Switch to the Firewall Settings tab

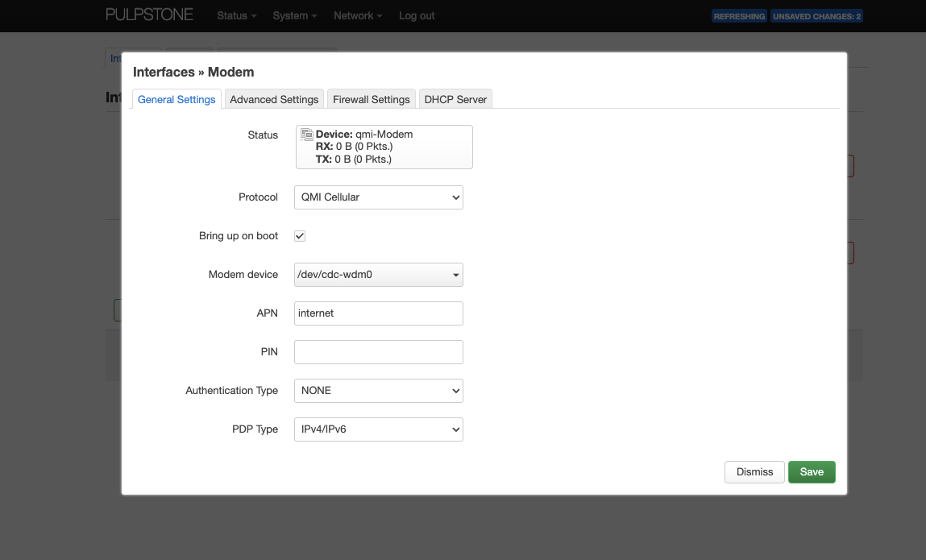pyautogui.click(x=372, y=99)
